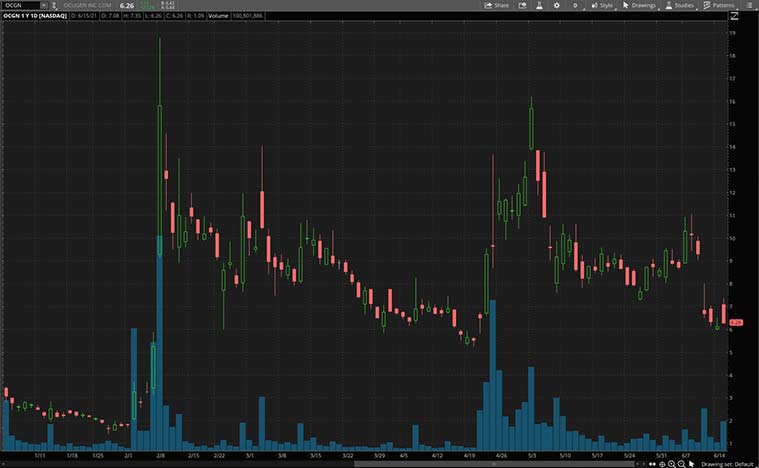Click the Volume label in the chart header

[218, 16]
